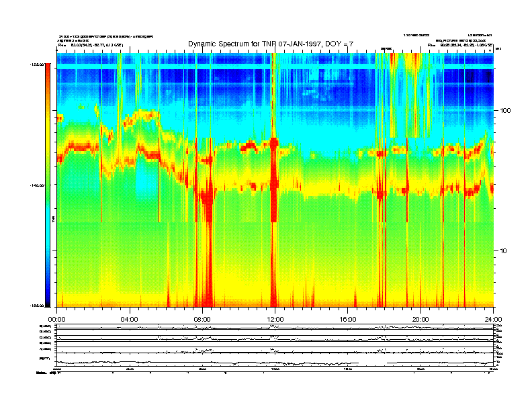Click the 24:00 time axis label

pyautogui.click(x=493, y=320)
